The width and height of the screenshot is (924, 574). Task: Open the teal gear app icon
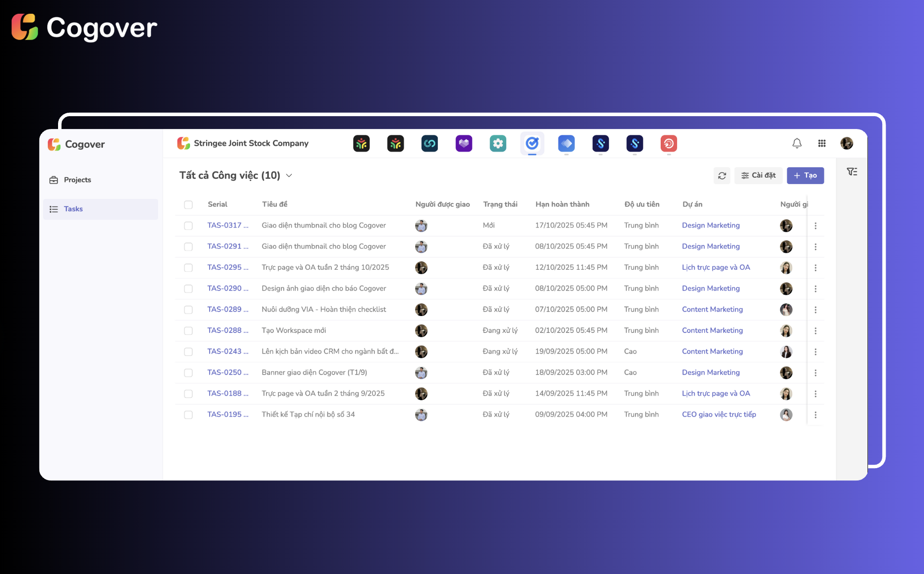[x=498, y=143]
